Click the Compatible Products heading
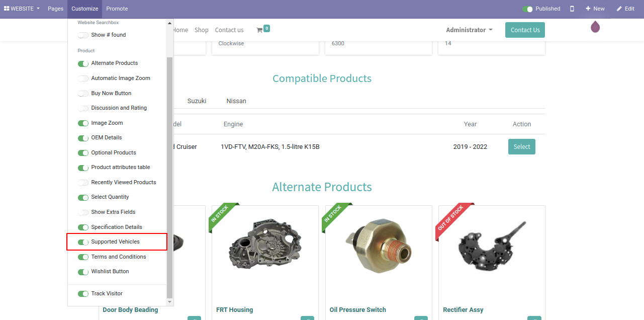This screenshot has height=320, width=644. [x=322, y=78]
